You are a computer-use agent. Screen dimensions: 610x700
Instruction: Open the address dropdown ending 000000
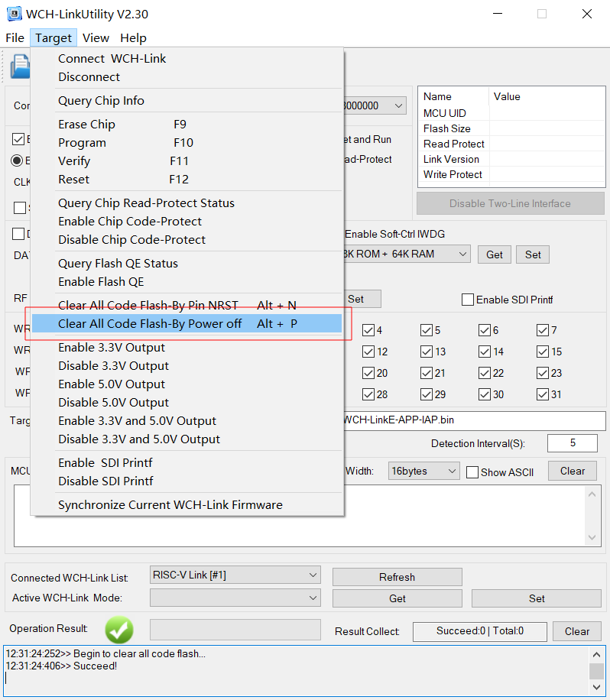tap(375, 105)
